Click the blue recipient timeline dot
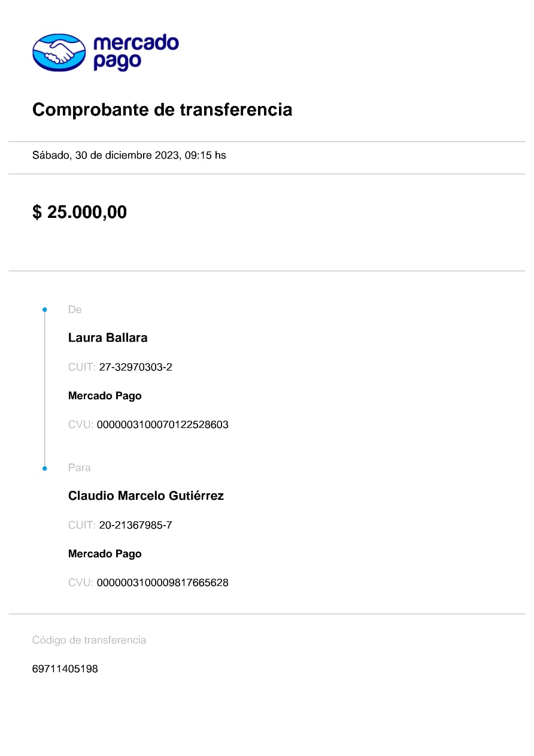 coord(45,468)
